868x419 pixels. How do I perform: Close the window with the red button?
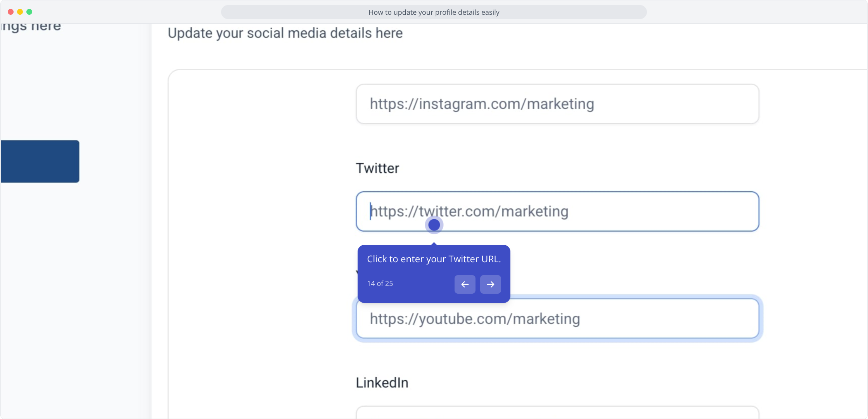[11, 12]
